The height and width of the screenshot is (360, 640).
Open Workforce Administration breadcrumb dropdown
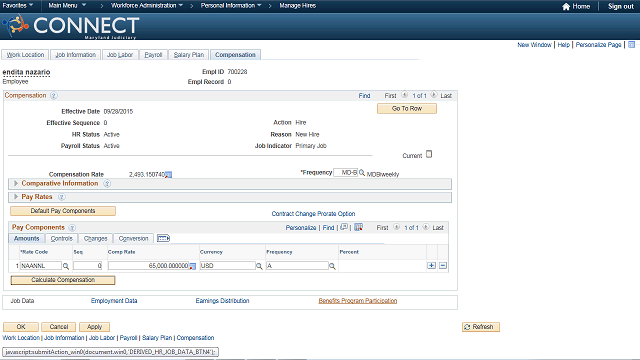(147, 6)
